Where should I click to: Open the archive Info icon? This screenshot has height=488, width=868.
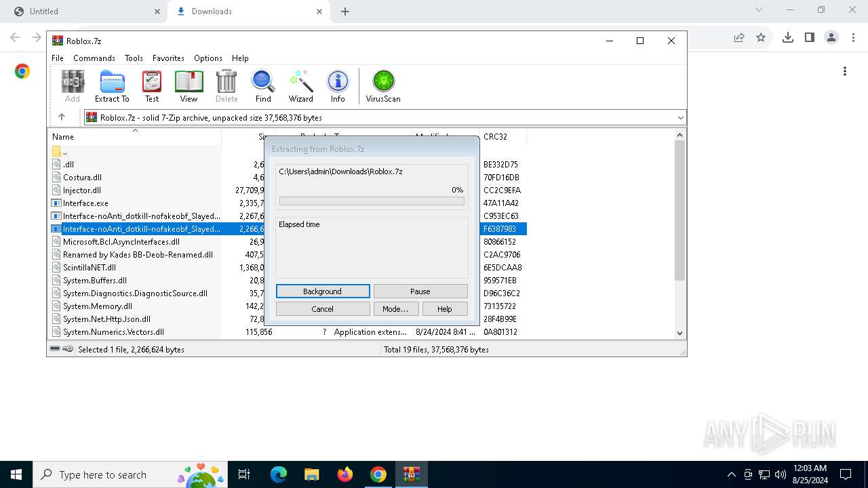tap(338, 86)
